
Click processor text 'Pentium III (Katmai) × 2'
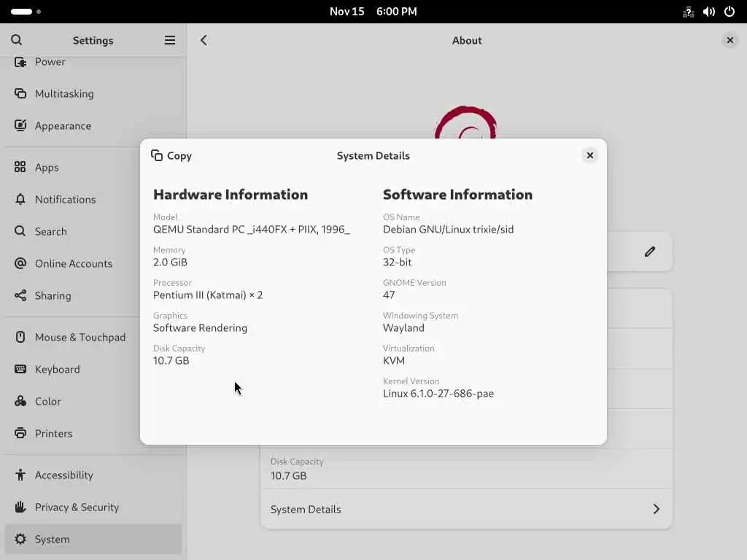pyautogui.click(x=208, y=295)
